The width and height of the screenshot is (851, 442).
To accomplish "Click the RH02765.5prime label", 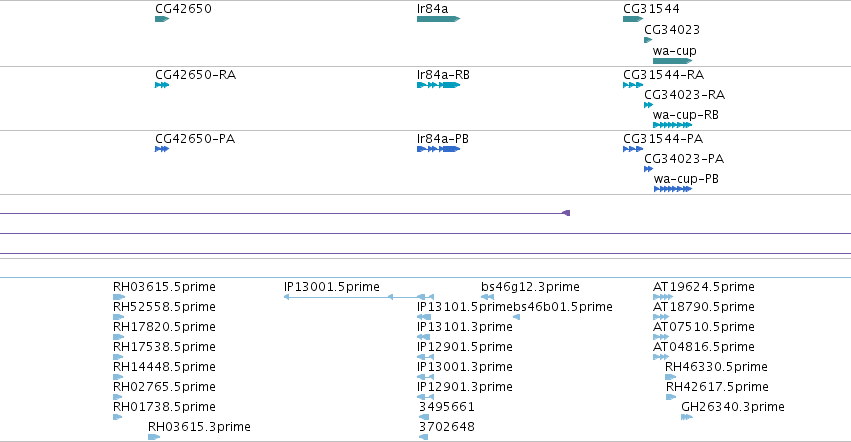I will (164, 387).
